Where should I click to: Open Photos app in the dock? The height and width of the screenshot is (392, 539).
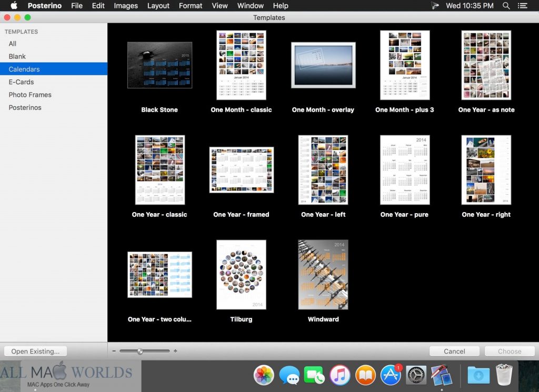[x=264, y=375]
